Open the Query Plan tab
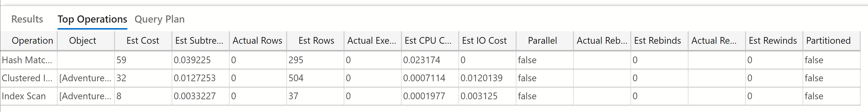The image size is (868, 112). [x=159, y=19]
